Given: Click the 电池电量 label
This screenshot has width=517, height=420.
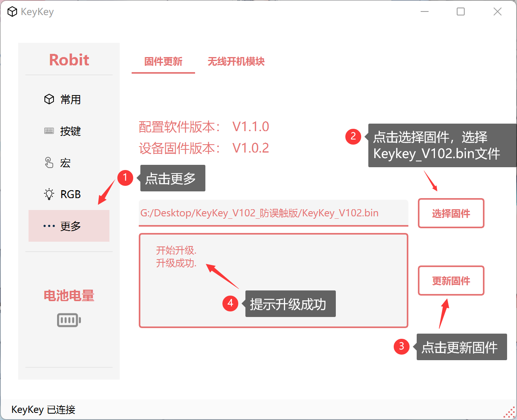Looking at the screenshot, I should coord(69,296).
